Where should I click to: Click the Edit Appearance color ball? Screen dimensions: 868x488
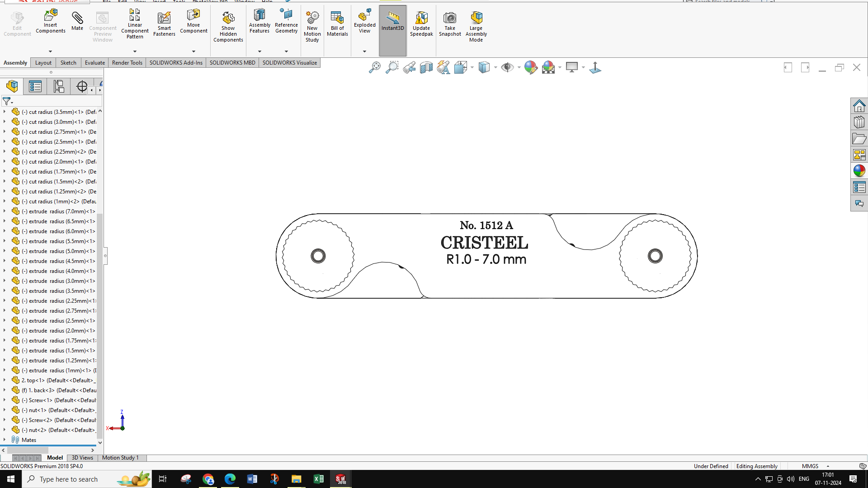531,67
